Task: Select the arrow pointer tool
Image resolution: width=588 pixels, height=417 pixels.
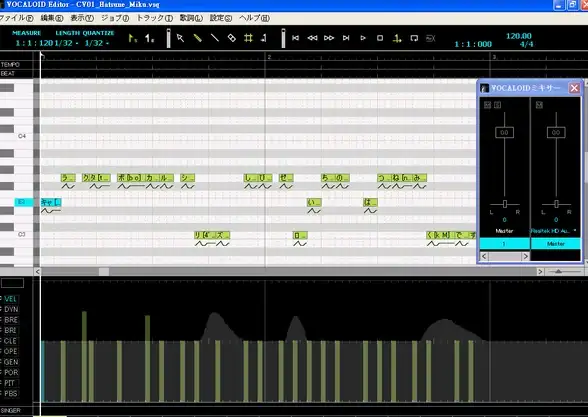Action: [180, 38]
